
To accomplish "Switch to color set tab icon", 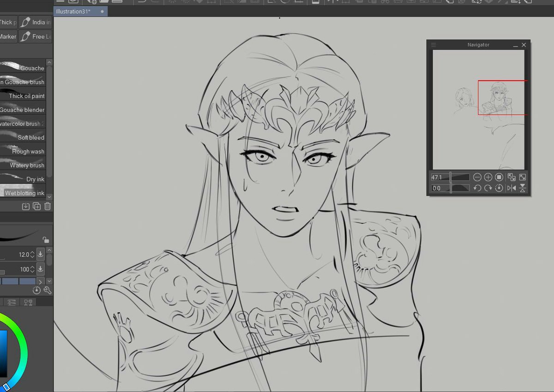I will tap(28, 303).
